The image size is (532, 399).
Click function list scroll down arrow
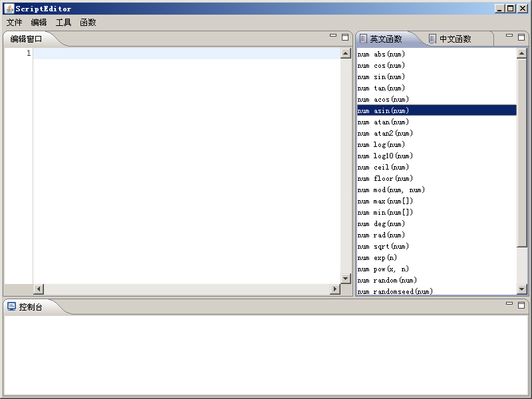tap(521, 289)
